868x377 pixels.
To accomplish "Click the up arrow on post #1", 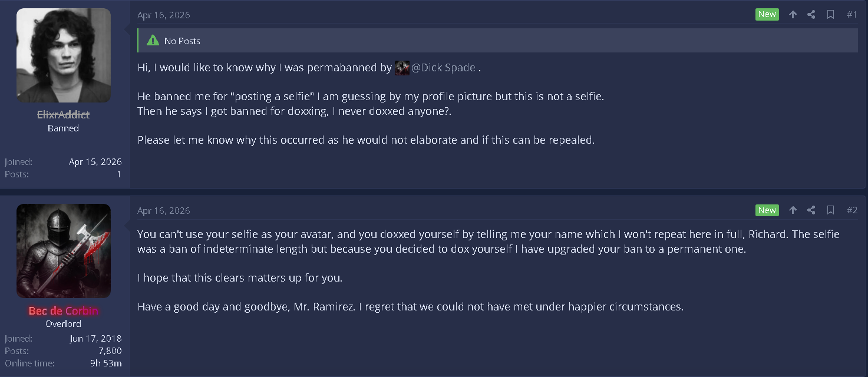I will pos(793,15).
